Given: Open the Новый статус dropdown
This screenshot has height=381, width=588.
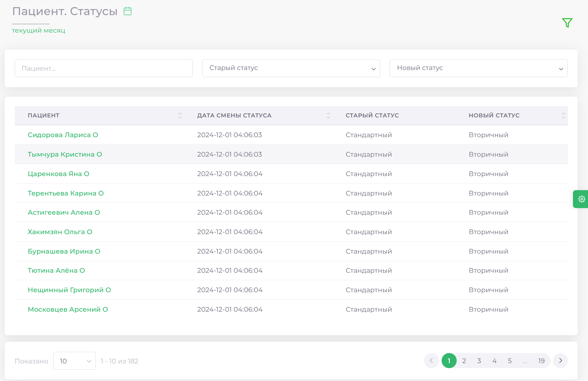Looking at the screenshot, I should coord(478,68).
